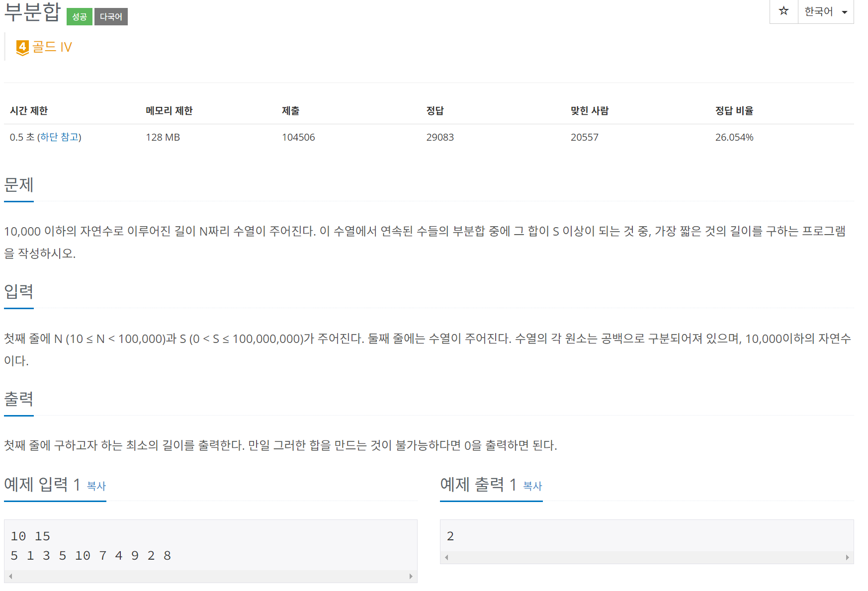The width and height of the screenshot is (868, 591).
Task: Click sample input line '10 15'
Action: [x=30, y=536]
